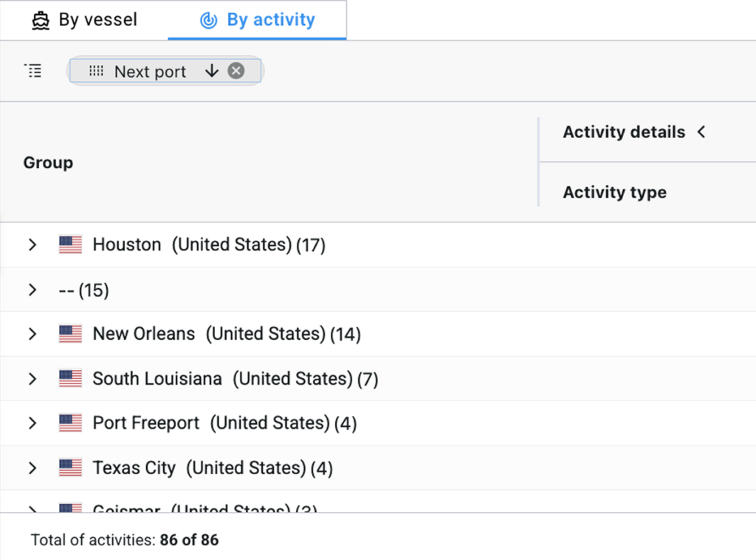
Task: Expand the New Orleans group row
Action: coord(32,334)
